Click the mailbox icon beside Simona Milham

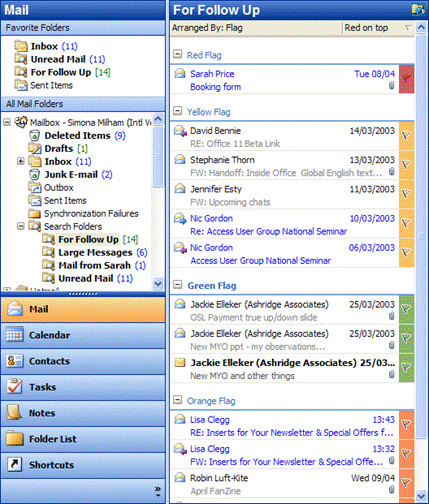click(x=21, y=122)
